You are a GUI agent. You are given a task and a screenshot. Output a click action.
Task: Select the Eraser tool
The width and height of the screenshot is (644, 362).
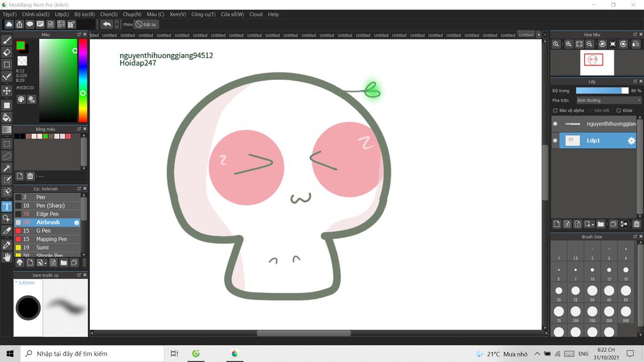[6, 52]
